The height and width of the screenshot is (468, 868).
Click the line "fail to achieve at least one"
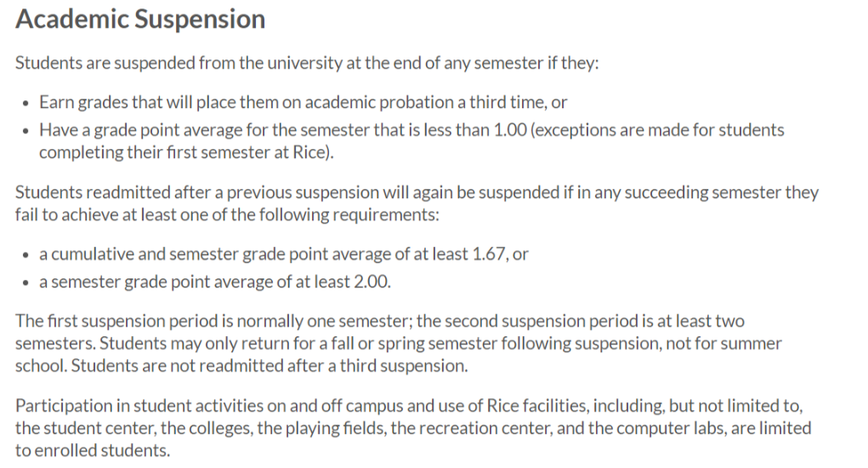point(226,214)
